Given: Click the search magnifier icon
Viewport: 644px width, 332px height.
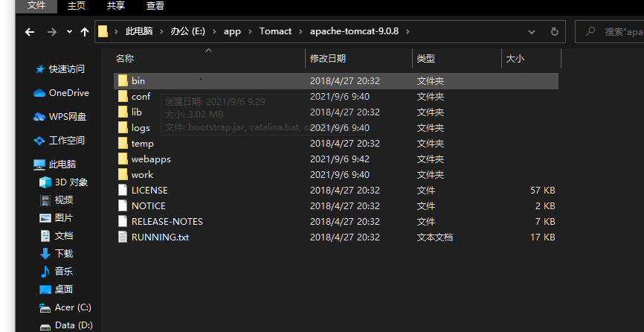Looking at the screenshot, I should tap(590, 31).
